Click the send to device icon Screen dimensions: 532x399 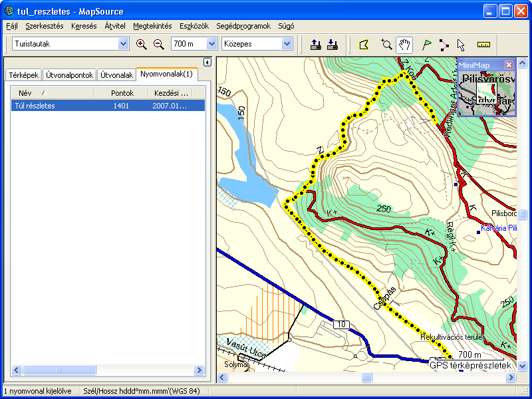pos(316,45)
